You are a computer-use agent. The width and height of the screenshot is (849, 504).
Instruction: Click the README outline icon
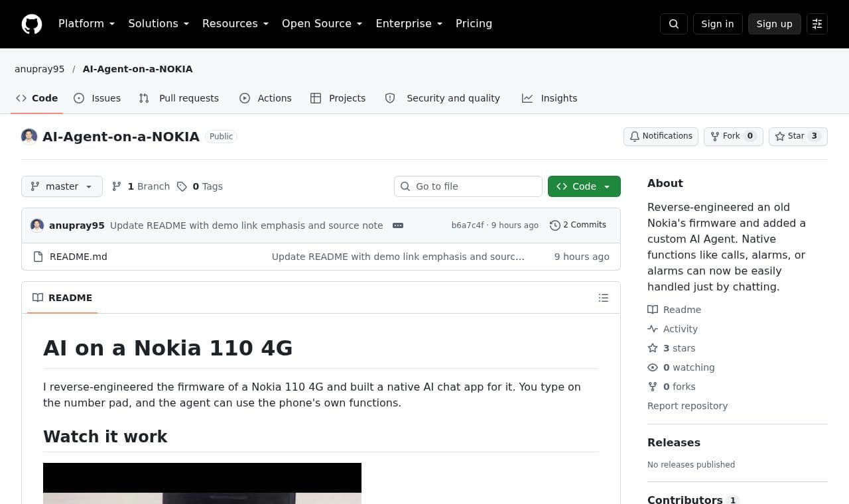click(x=604, y=298)
